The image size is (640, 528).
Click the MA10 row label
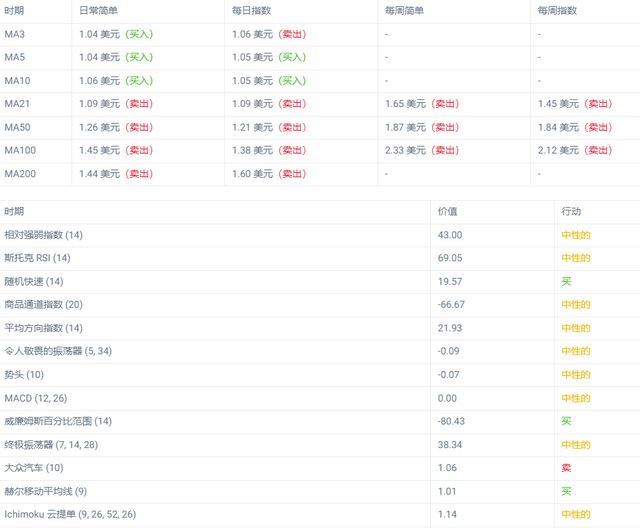tap(17, 81)
